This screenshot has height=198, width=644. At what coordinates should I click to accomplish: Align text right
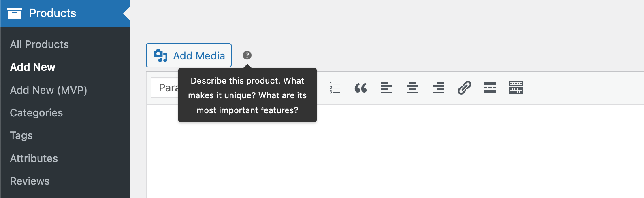438,88
